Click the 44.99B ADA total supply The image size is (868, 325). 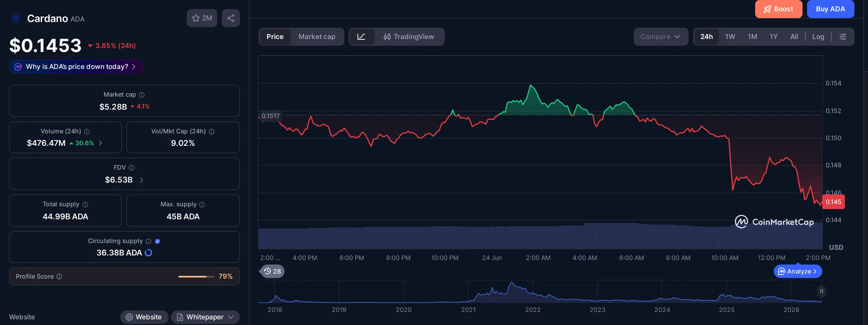pyautogui.click(x=66, y=216)
